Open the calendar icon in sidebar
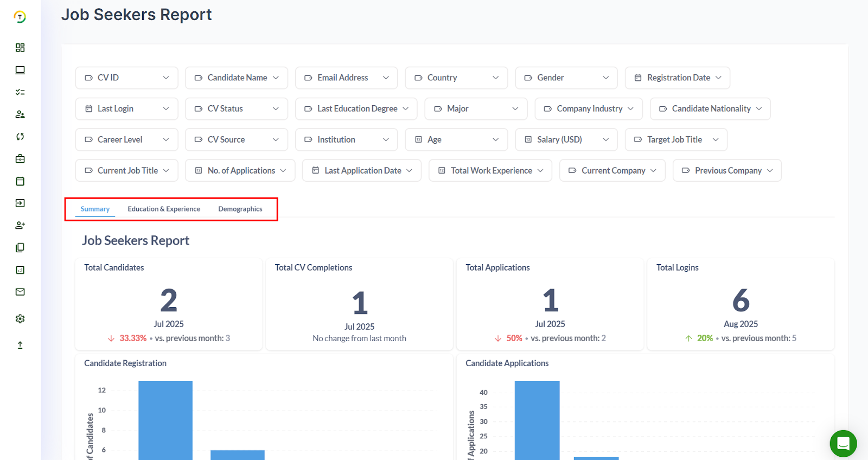This screenshot has height=460, width=868. (20, 181)
